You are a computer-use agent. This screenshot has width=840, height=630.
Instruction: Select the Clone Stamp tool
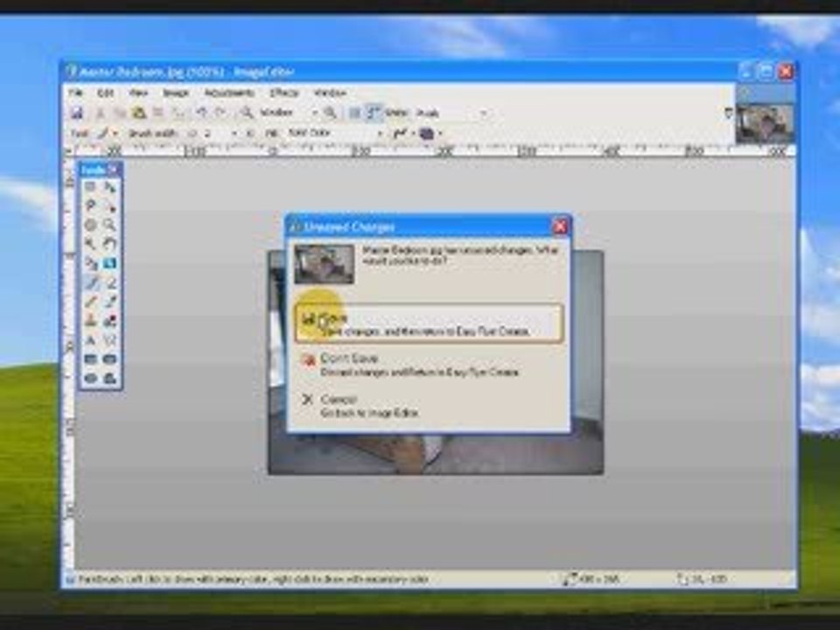pos(90,321)
